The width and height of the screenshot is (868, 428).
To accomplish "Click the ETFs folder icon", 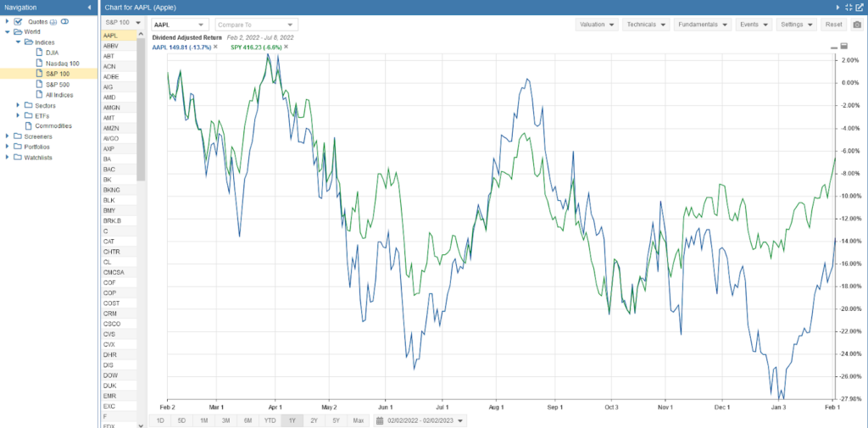I will pos(29,116).
